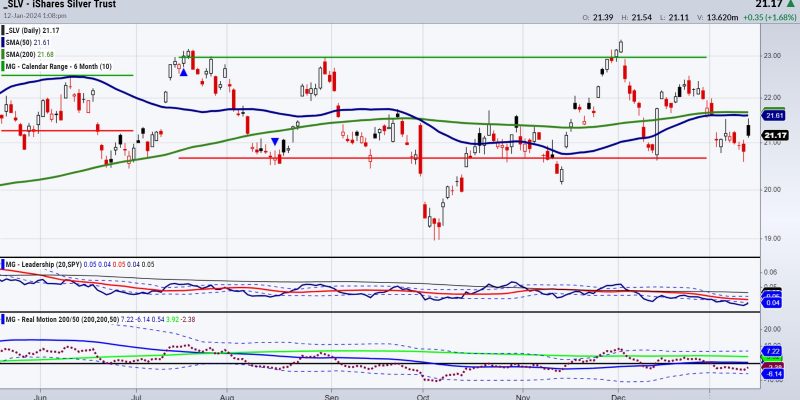The width and height of the screenshot is (800, 400).
Task: Click the SMA(200) 21.68 legend entry
Action: 31,54
